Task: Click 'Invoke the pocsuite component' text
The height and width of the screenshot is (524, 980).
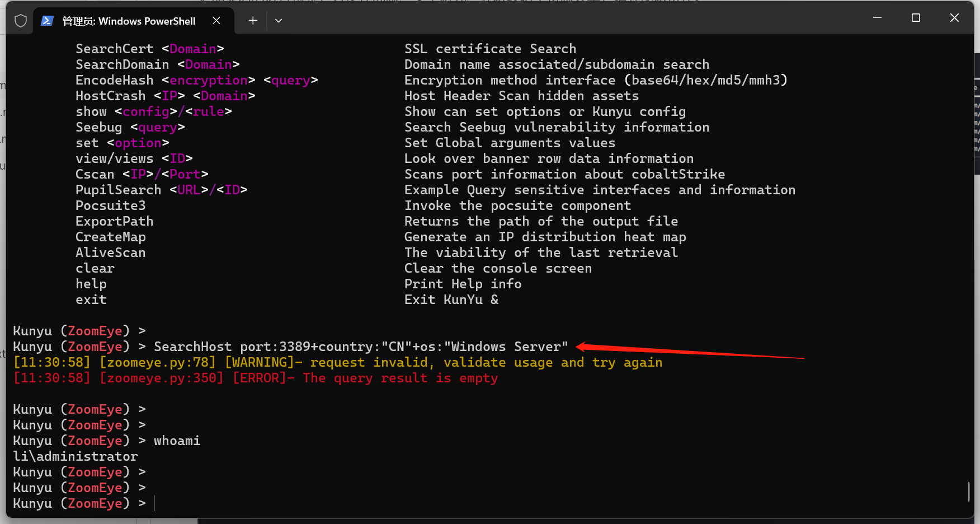Action: tap(517, 205)
